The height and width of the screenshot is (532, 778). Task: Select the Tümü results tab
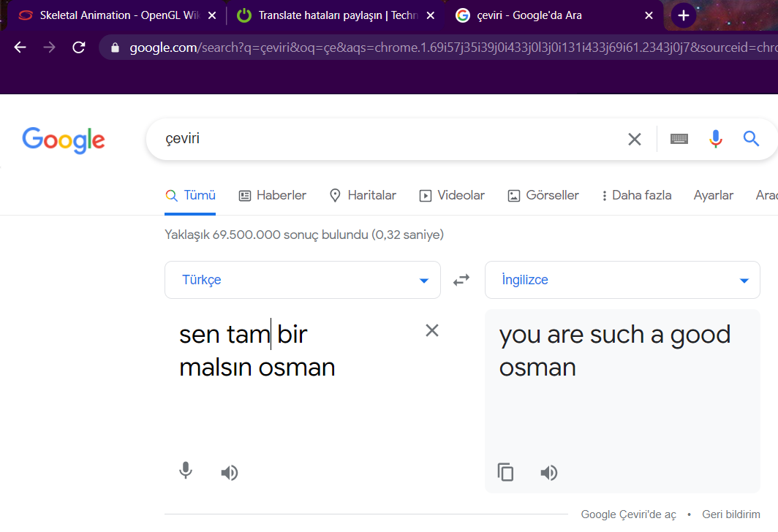coord(190,195)
